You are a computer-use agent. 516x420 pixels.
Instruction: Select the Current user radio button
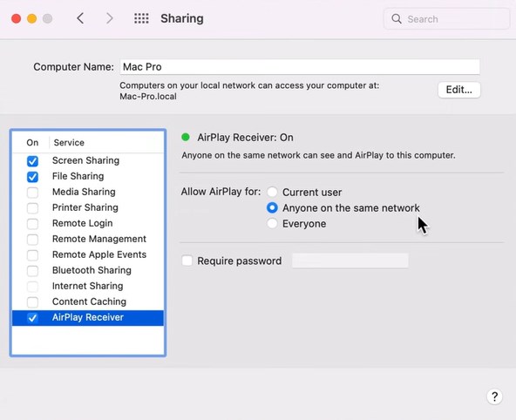pos(272,192)
